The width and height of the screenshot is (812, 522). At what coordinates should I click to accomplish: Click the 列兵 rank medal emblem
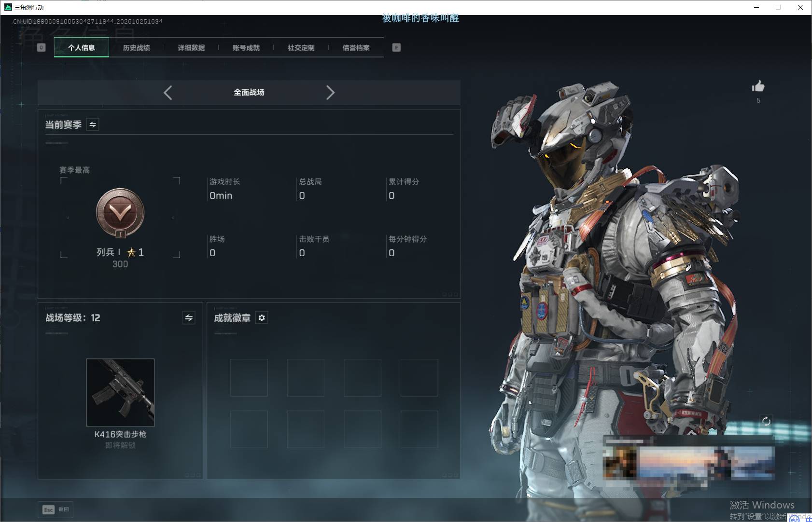coord(120,213)
